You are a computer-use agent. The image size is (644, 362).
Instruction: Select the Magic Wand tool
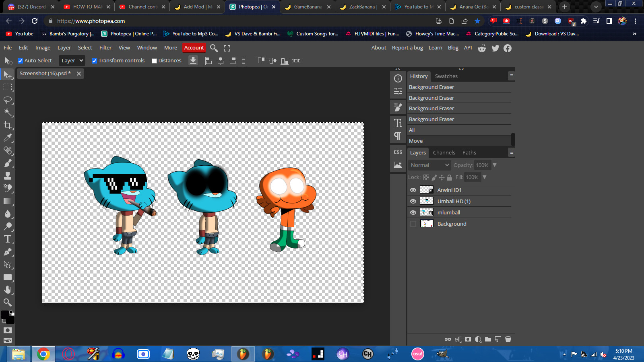(x=8, y=112)
